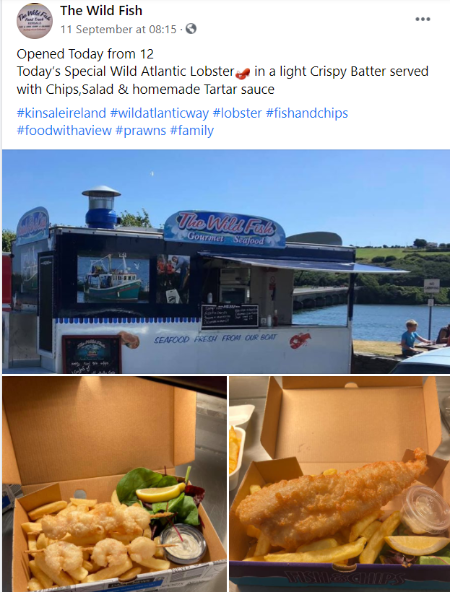Click The Wild Fish page name
The image size is (450, 592).
pos(101,11)
